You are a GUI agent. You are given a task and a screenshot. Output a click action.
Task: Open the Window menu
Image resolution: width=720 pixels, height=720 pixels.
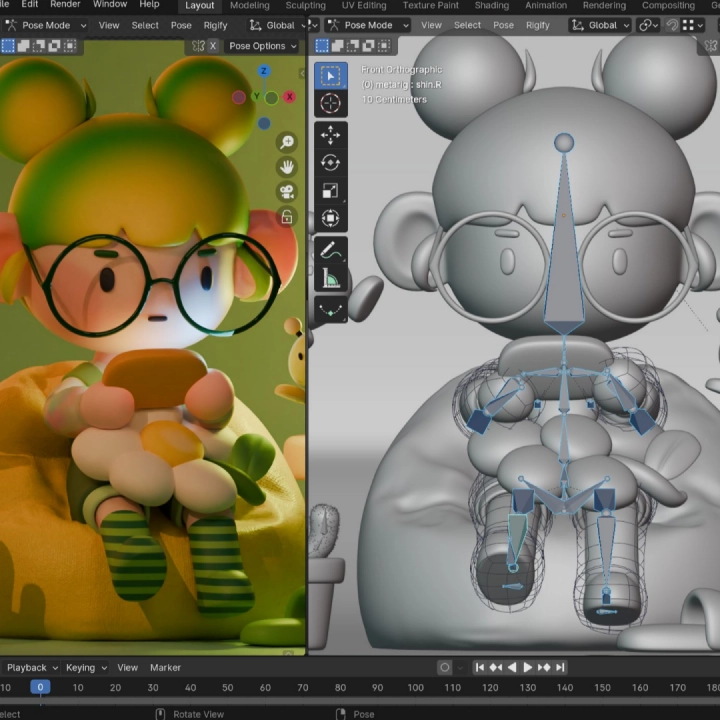pyautogui.click(x=110, y=4)
